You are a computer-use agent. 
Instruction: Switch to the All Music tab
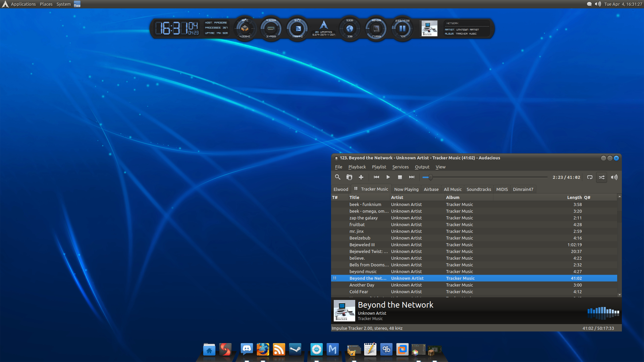(x=452, y=189)
